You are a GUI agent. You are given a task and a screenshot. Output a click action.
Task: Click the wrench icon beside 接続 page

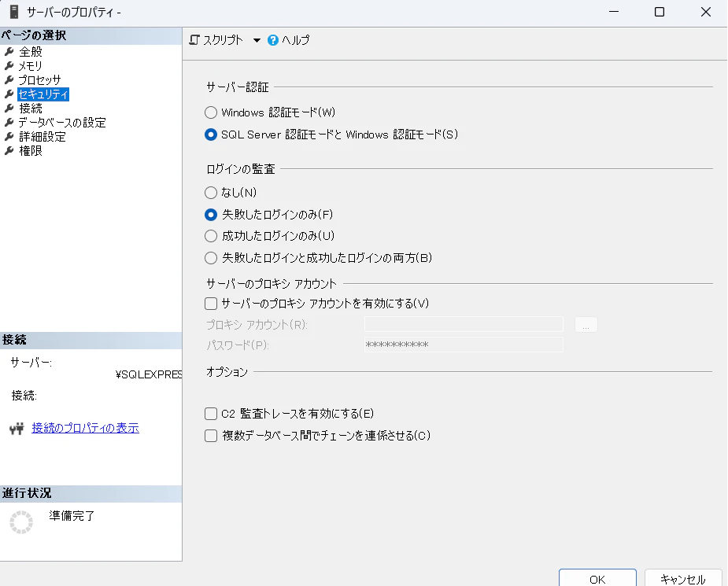(9, 108)
